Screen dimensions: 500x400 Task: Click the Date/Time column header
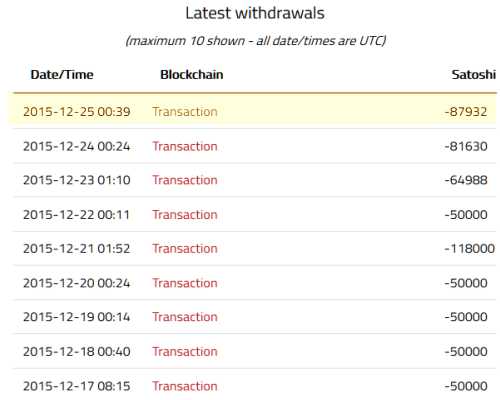point(62,75)
